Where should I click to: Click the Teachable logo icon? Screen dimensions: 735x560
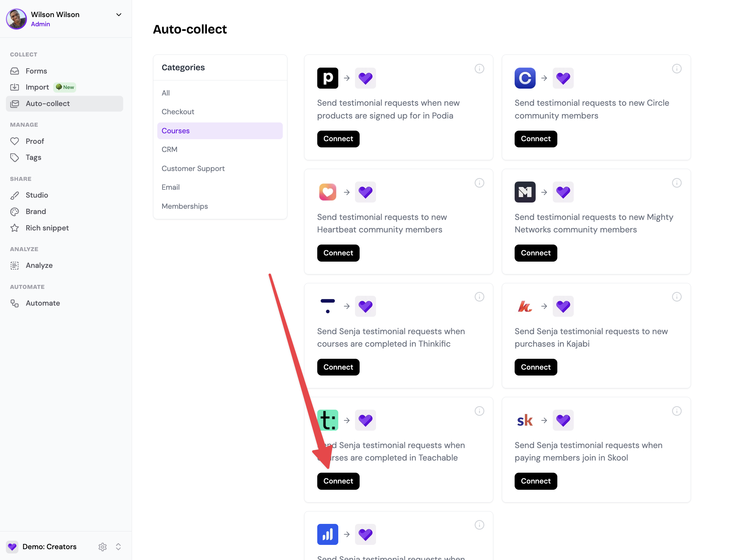pyautogui.click(x=327, y=420)
